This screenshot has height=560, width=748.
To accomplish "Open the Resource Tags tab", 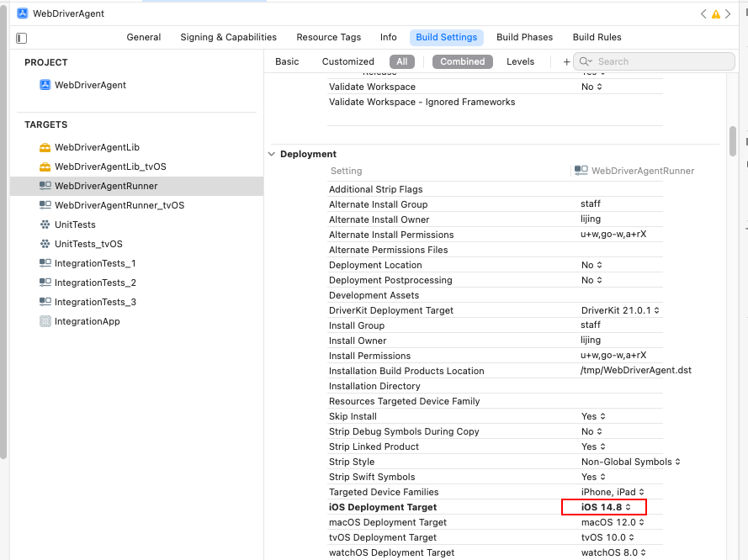I will tap(329, 37).
